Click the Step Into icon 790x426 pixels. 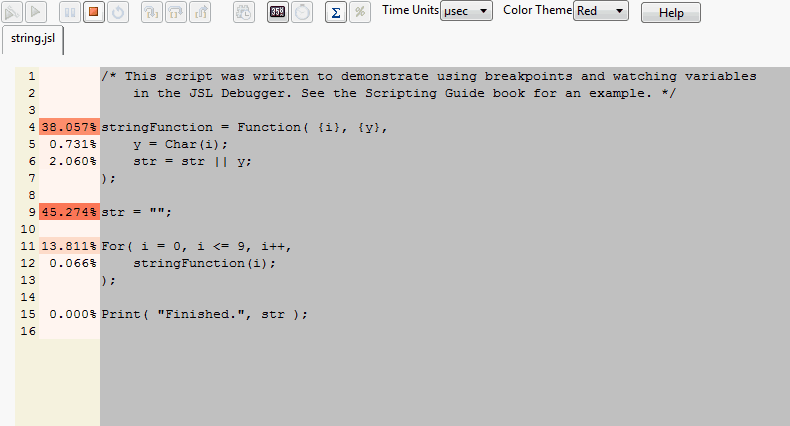click(151, 12)
